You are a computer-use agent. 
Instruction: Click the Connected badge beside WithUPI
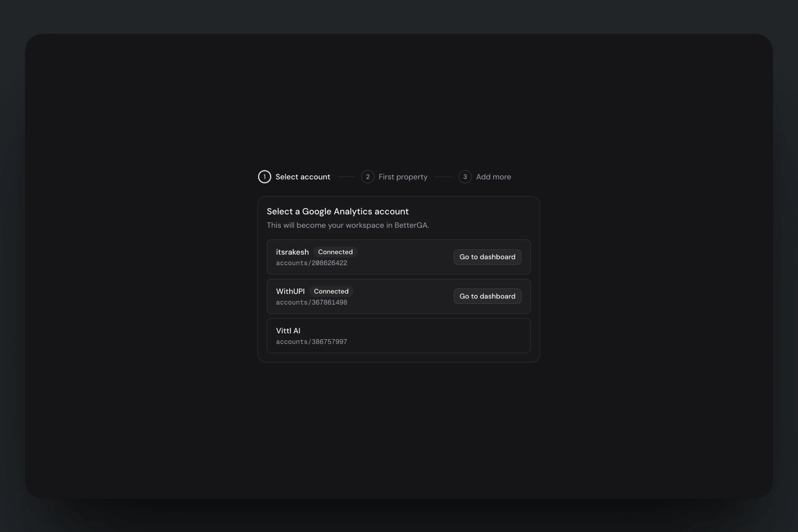coord(331,291)
